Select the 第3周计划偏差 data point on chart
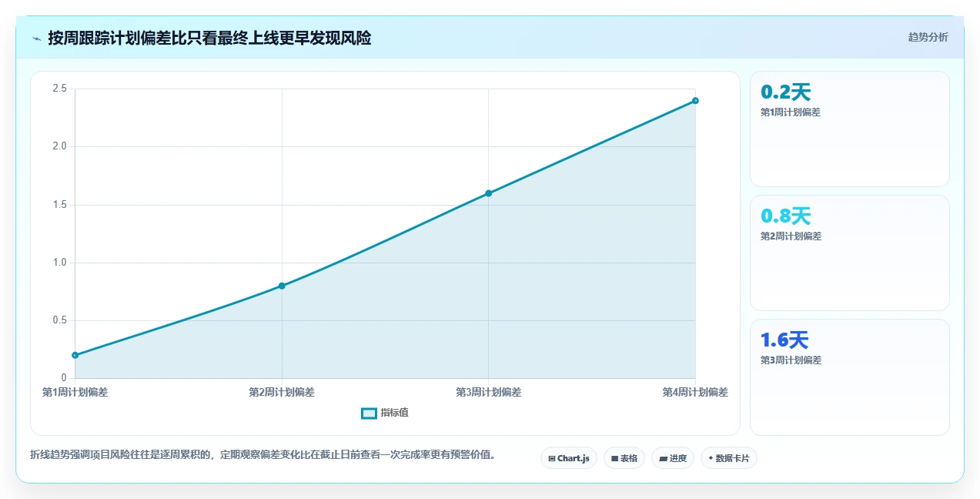The width and height of the screenshot is (980, 499). pyautogui.click(x=488, y=193)
